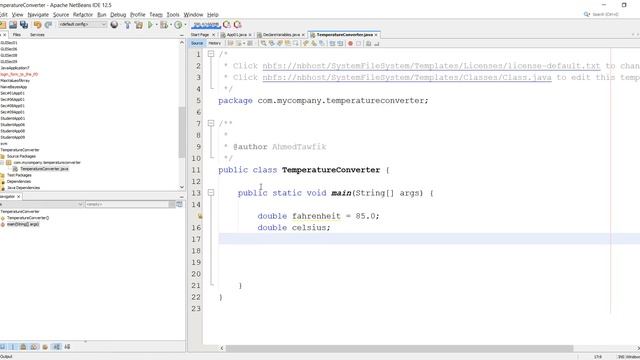640x360 pixels.
Task: Select Source Packages folder in tree
Action: [x=21, y=156]
